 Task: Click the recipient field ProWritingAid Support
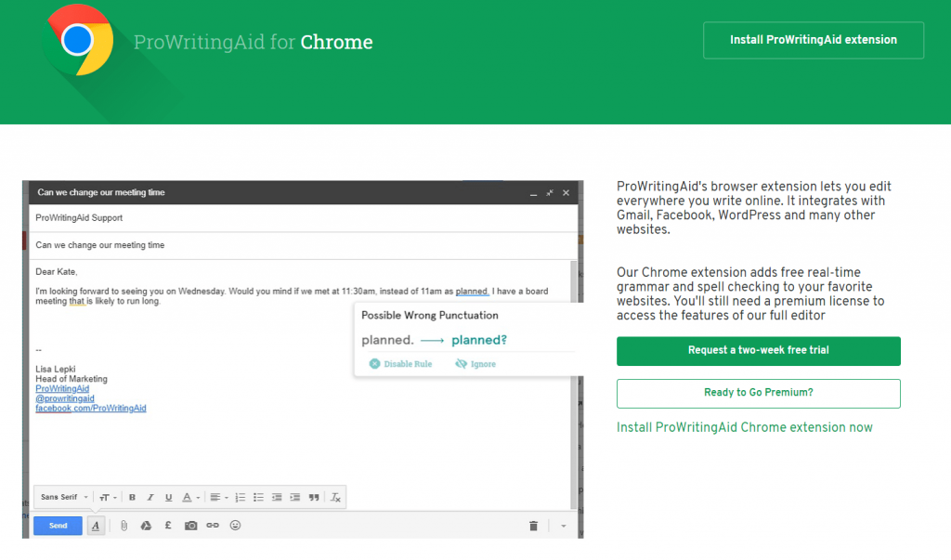304,218
